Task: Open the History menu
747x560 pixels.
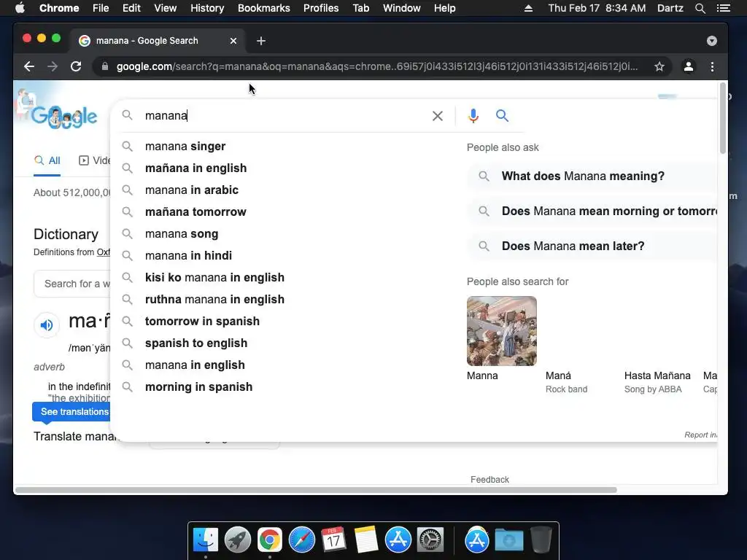Action: point(207,8)
